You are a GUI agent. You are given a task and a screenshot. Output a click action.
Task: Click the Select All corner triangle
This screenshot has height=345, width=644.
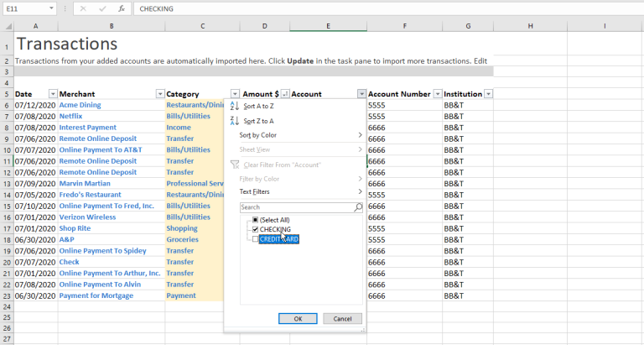8,26
